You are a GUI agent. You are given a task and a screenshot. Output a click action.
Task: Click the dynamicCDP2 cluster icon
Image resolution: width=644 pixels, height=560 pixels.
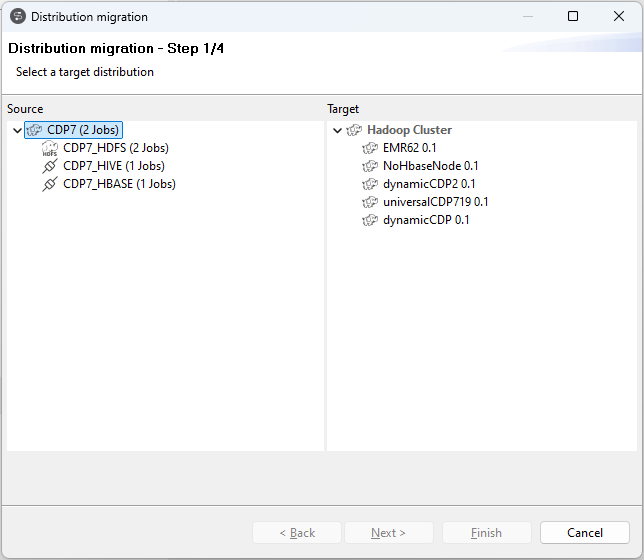click(x=370, y=184)
